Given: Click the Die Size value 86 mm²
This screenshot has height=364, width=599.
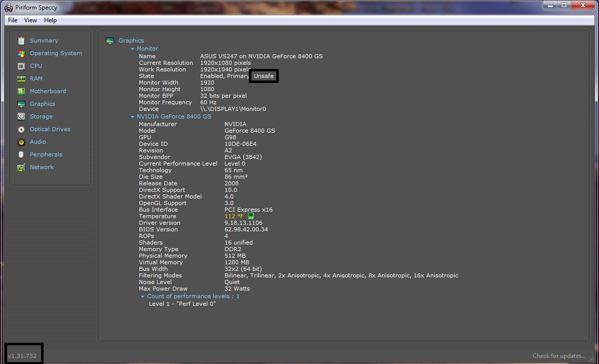Looking at the screenshot, I should coord(236,177).
